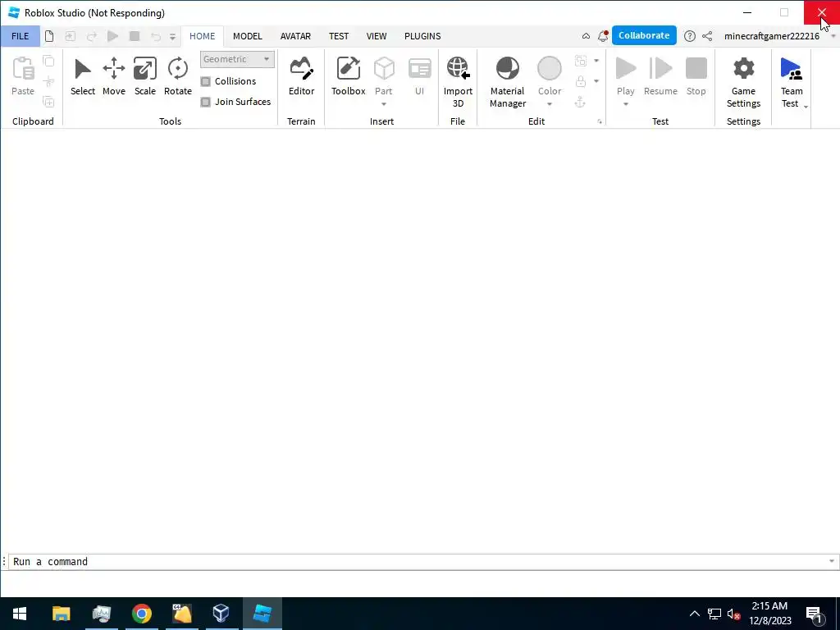Image resolution: width=840 pixels, height=630 pixels.
Task: Start a Team Test
Action: coord(791,82)
